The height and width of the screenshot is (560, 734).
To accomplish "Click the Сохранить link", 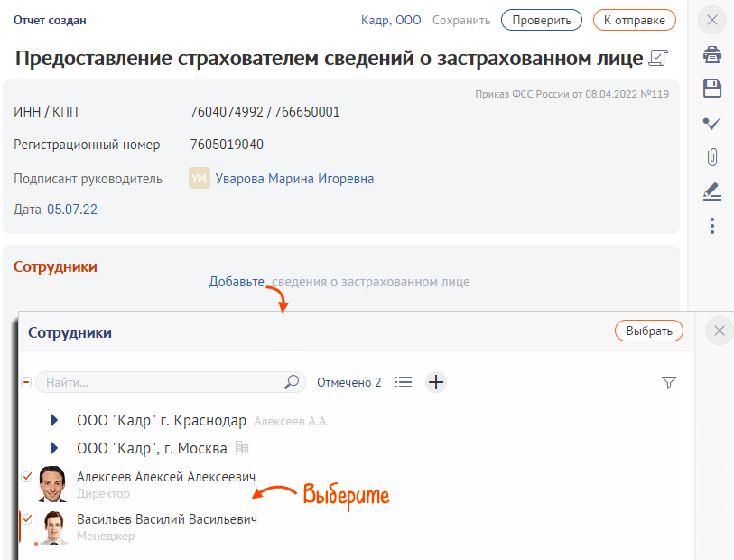I will (x=461, y=20).
